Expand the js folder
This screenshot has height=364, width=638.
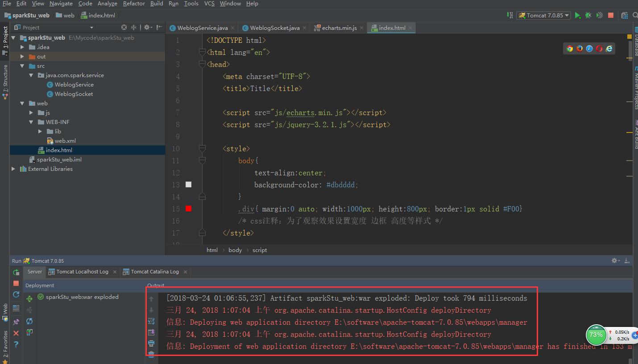[x=31, y=113]
